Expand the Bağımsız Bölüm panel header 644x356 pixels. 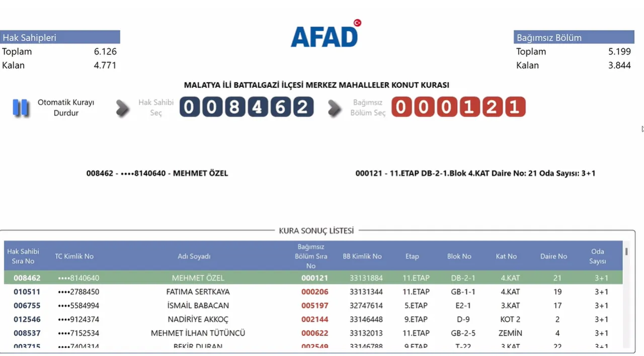574,37
